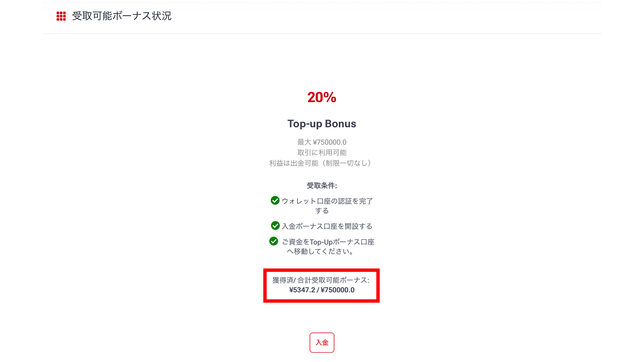This screenshot has height=362, width=644.
Task: Select the ウォレット口座の認証を完了する condition text
Action: (327, 201)
